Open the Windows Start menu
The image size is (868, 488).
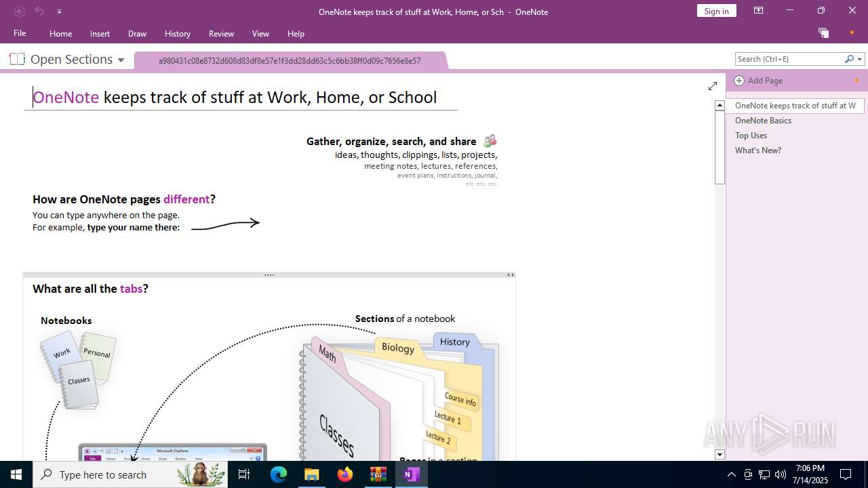coord(16,474)
